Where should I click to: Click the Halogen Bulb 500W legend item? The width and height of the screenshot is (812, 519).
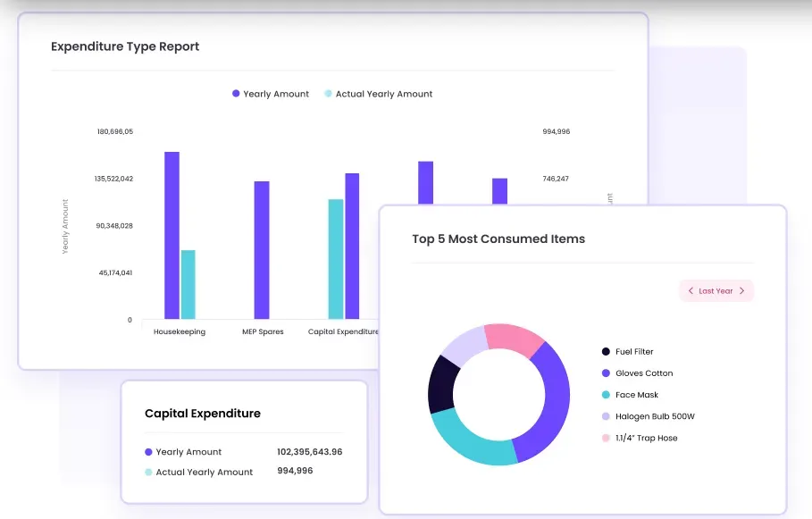point(654,416)
